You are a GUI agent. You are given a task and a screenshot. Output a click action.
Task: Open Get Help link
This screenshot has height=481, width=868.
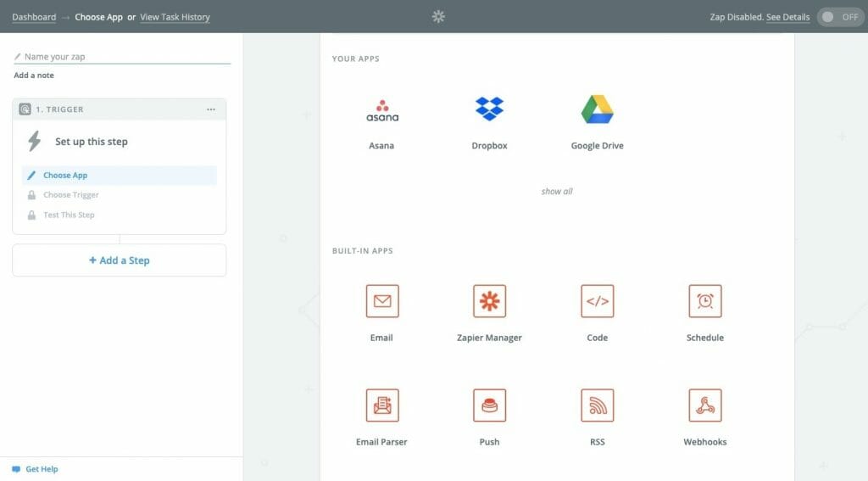click(42, 469)
